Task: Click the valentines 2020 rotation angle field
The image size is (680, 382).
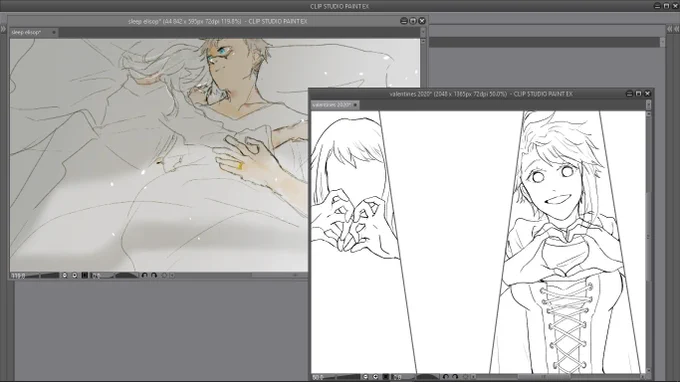Action: click(397, 377)
